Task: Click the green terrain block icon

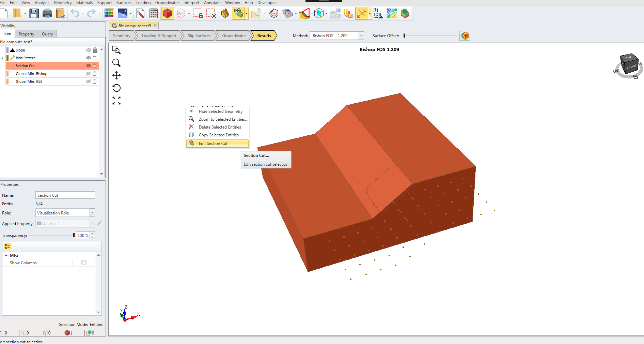Action: (405, 14)
